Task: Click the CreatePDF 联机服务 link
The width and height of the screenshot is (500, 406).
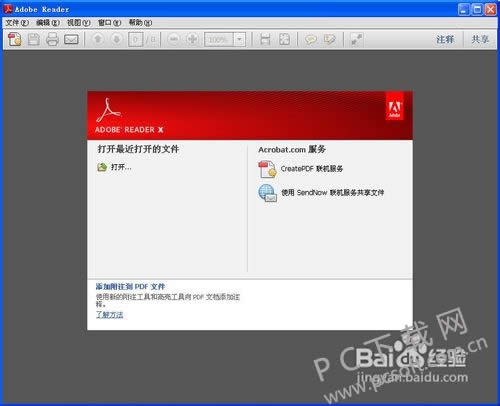Action: click(x=312, y=169)
